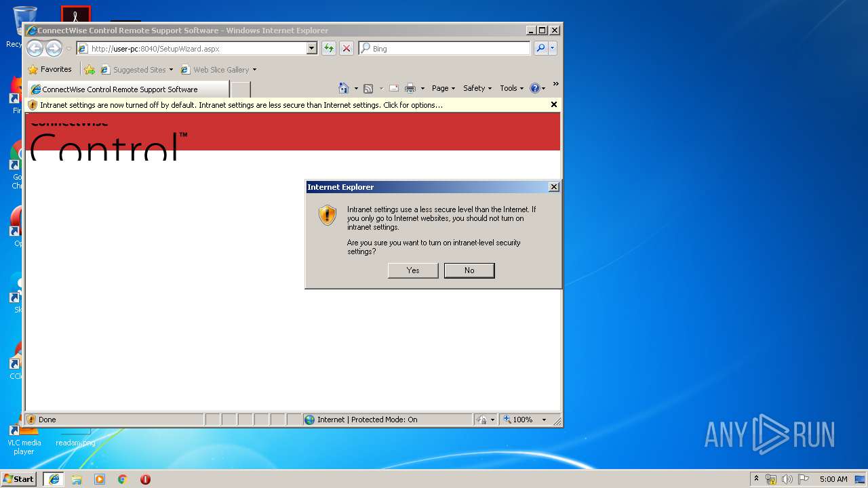Go to the Home page icon

pyautogui.click(x=344, y=88)
